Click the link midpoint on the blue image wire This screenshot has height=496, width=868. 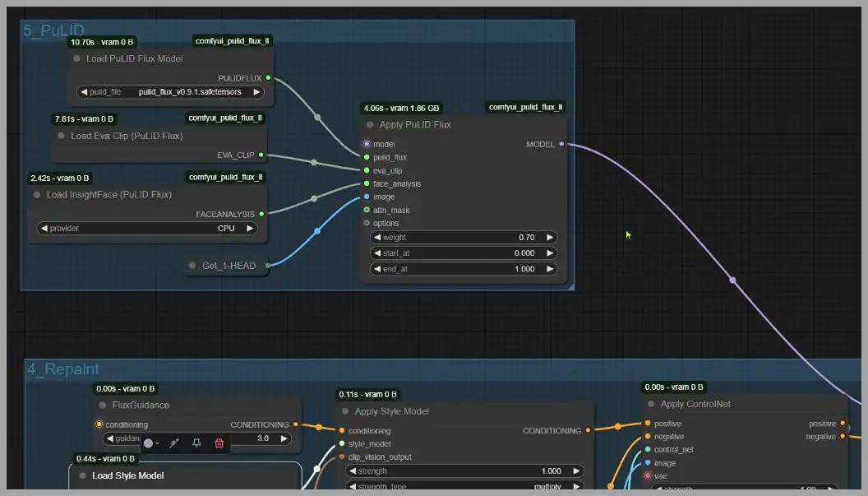[317, 231]
